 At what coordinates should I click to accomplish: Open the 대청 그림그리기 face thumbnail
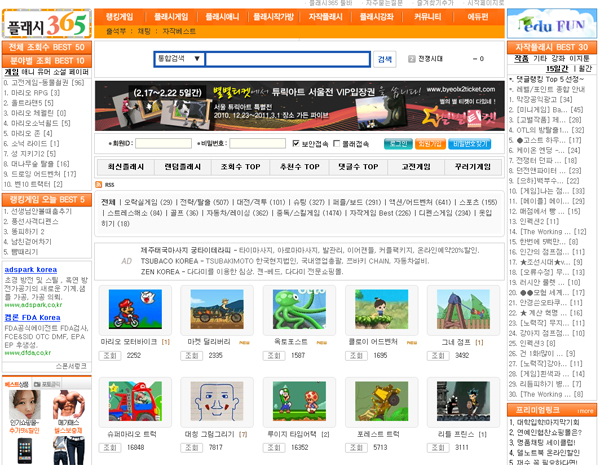point(217,401)
